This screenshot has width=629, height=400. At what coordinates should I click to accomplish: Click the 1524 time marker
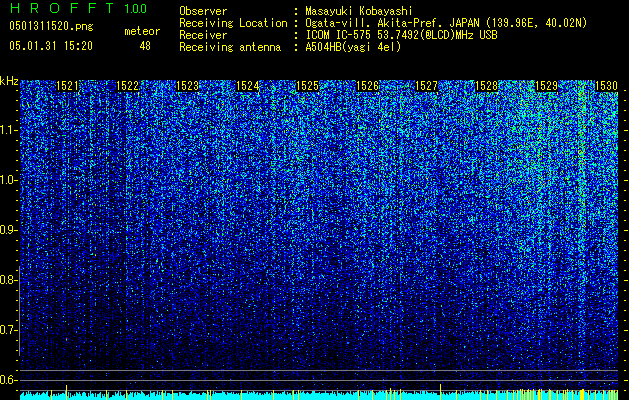click(247, 86)
